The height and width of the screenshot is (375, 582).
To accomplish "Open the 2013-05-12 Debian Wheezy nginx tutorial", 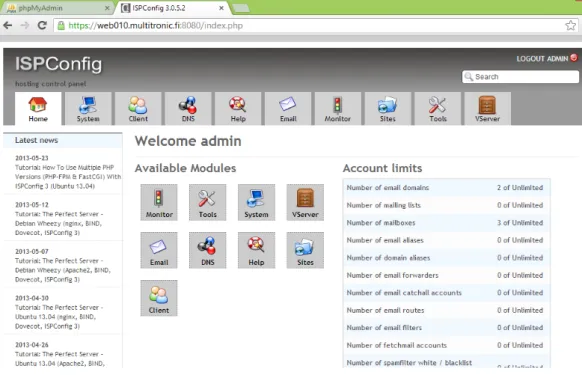I will click(59, 224).
